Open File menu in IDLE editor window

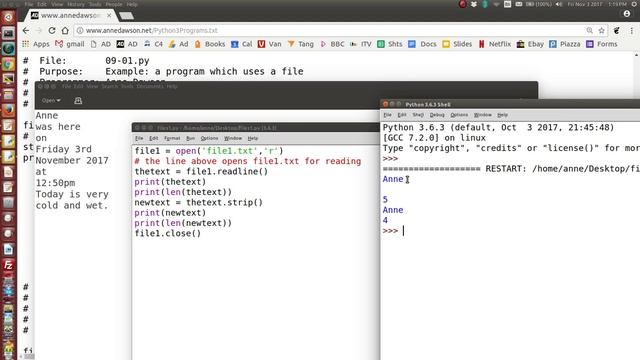tap(139, 138)
